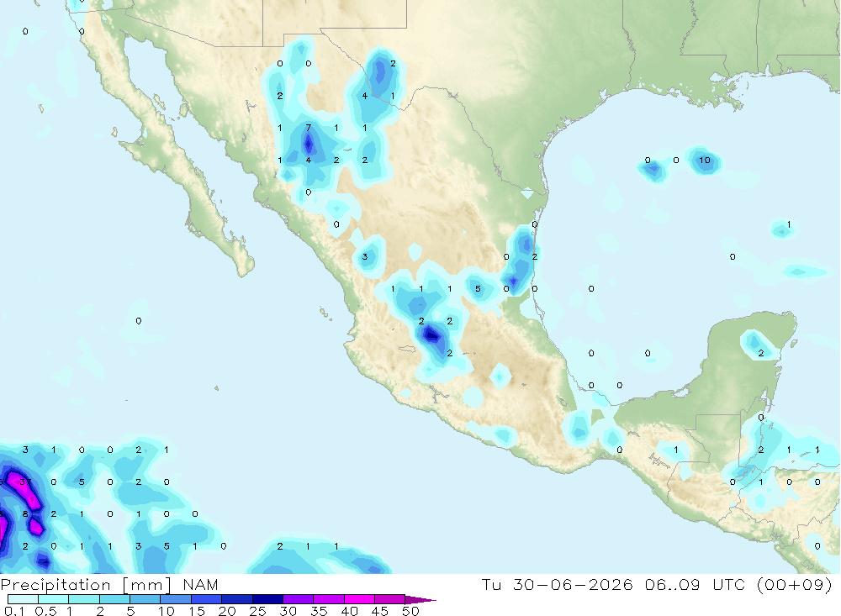The width and height of the screenshot is (841, 616).
Task: Click the date text '30-06-2026'
Action: point(573,584)
